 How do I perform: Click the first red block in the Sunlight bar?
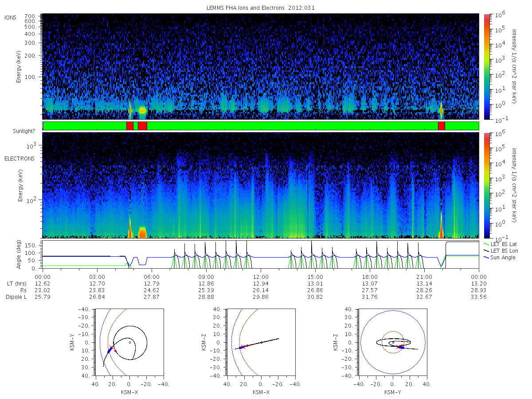point(129,126)
